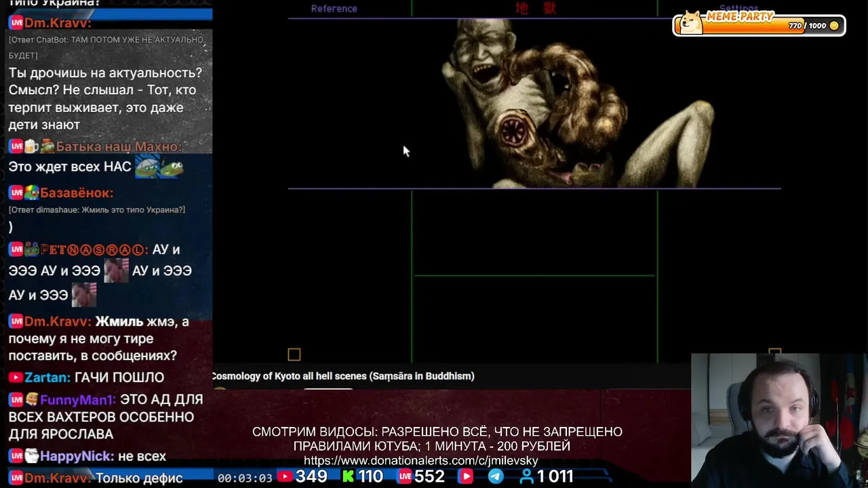Viewport: 868px width, 488px height.
Task: Click the LIVE badge beside Базавёнок
Action: pos(16,193)
